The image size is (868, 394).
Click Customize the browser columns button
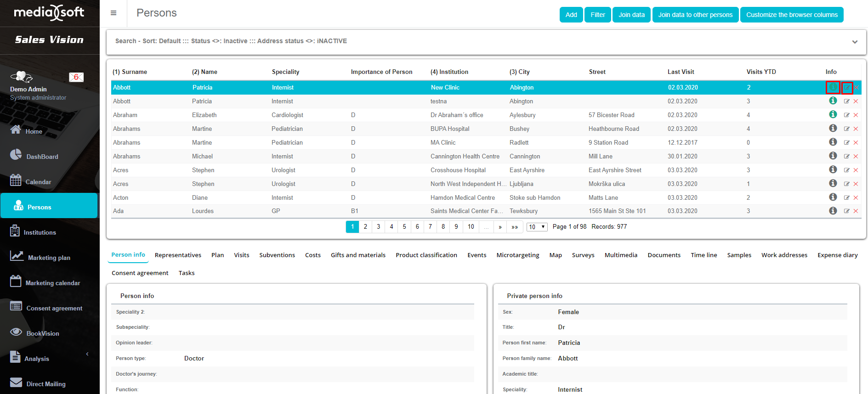(791, 15)
